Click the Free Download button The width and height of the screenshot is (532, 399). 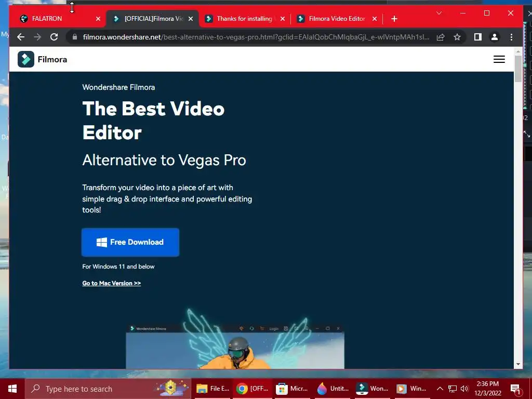(x=130, y=242)
